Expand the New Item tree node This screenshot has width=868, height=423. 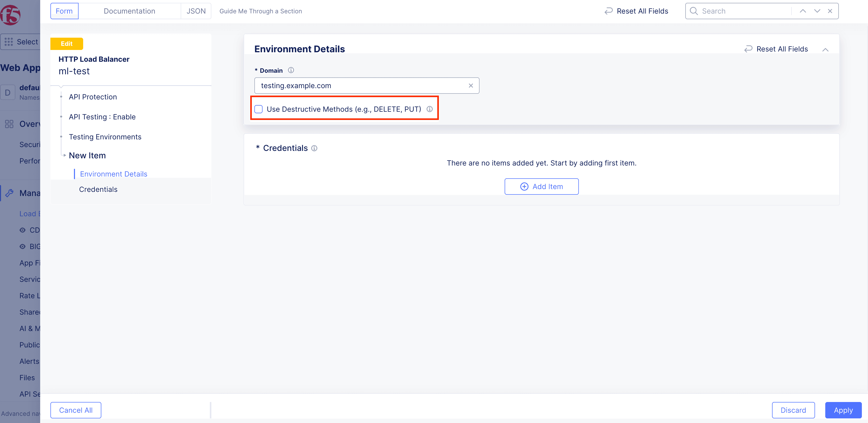65,155
